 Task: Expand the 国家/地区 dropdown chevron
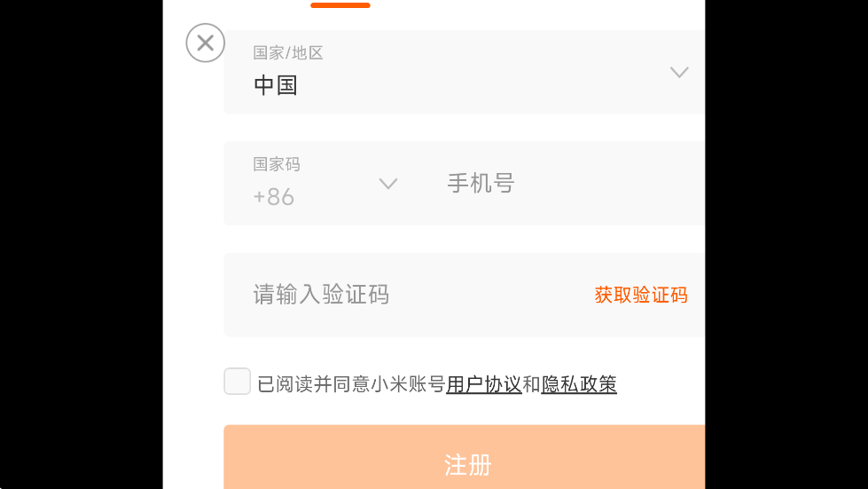coord(679,72)
